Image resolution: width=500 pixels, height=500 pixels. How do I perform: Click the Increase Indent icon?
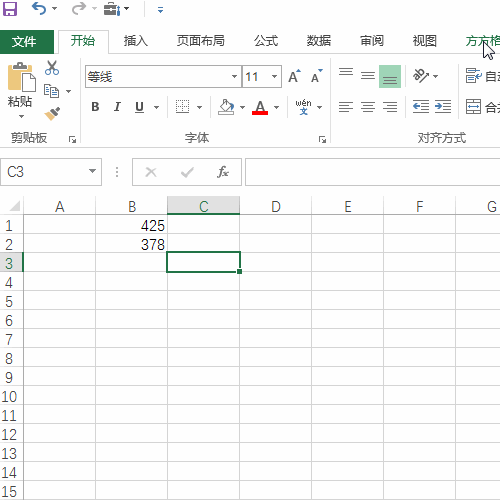tap(443, 107)
